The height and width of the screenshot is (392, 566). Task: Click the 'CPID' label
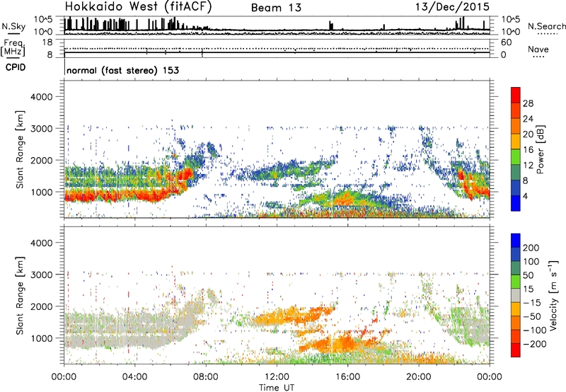click(x=16, y=67)
